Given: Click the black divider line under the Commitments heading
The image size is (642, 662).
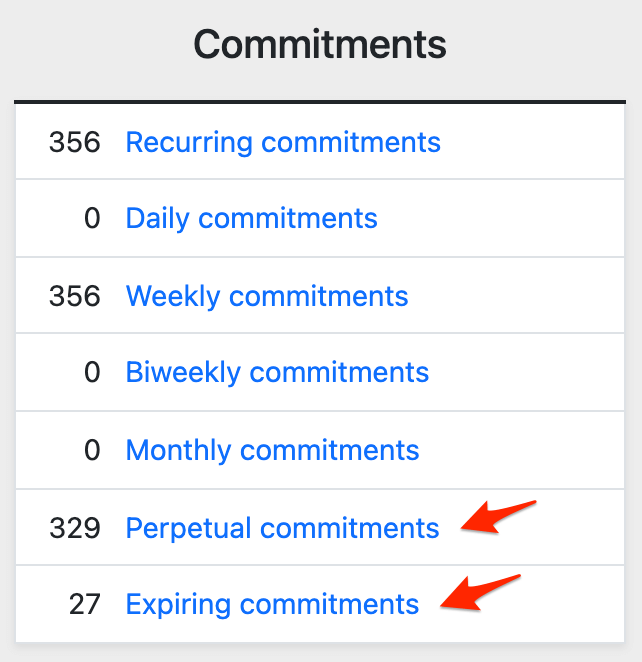Looking at the screenshot, I should pyautogui.click(x=320, y=101).
